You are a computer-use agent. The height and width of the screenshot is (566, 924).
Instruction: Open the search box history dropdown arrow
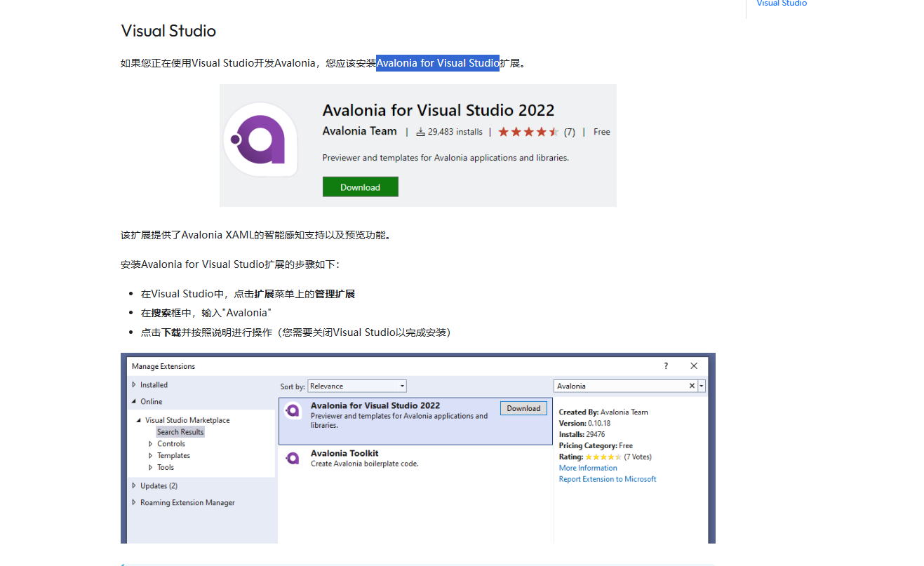click(702, 386)
